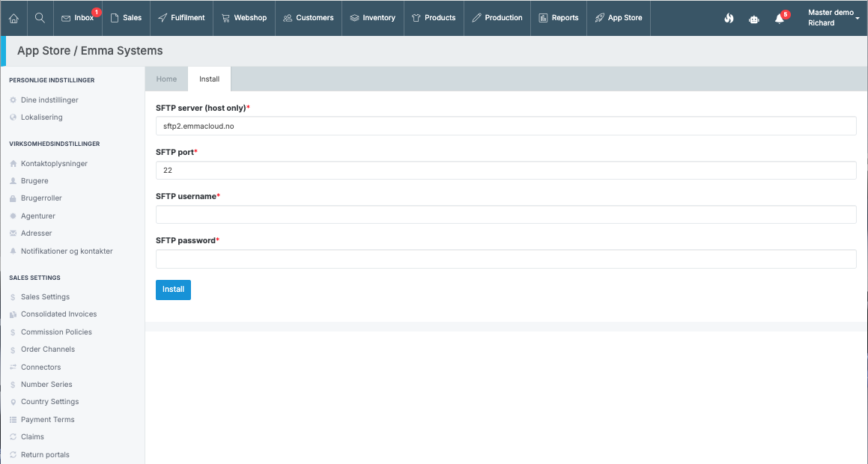Open the search magnifier icon
868x464 pixels.
[40, 18]
